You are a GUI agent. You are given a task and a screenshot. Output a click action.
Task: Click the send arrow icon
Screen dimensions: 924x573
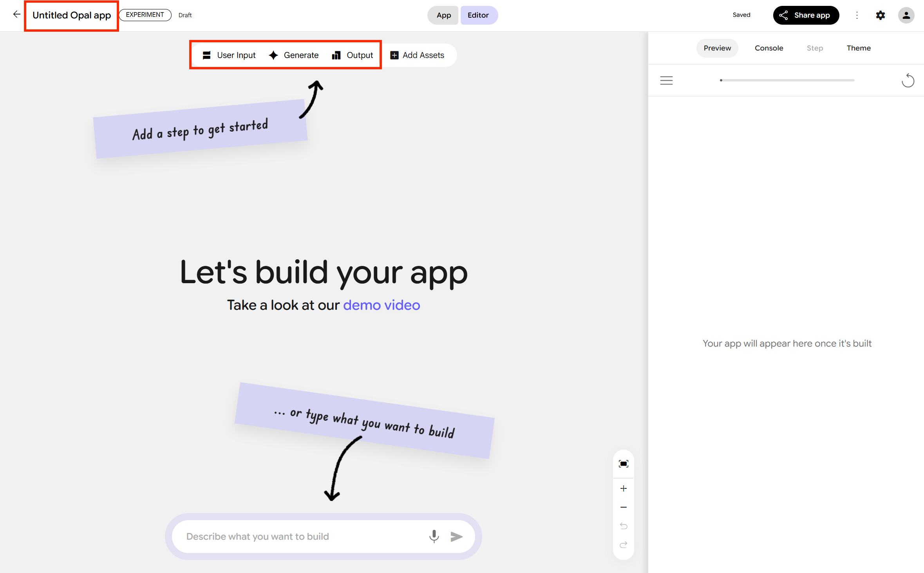click(456, 536)
